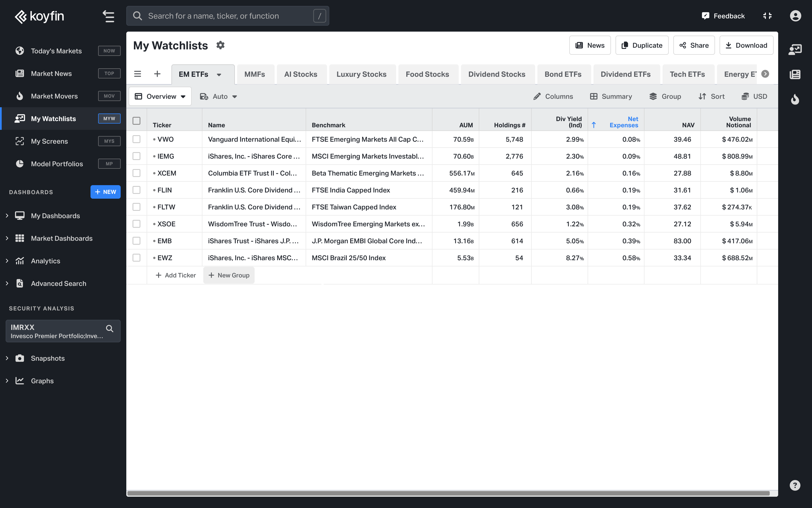Change currency with USD button

pos(754,97)
